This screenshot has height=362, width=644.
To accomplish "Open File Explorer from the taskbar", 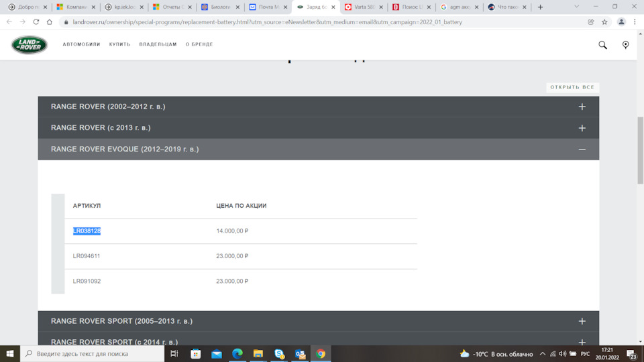I will [x=258, y=353].
